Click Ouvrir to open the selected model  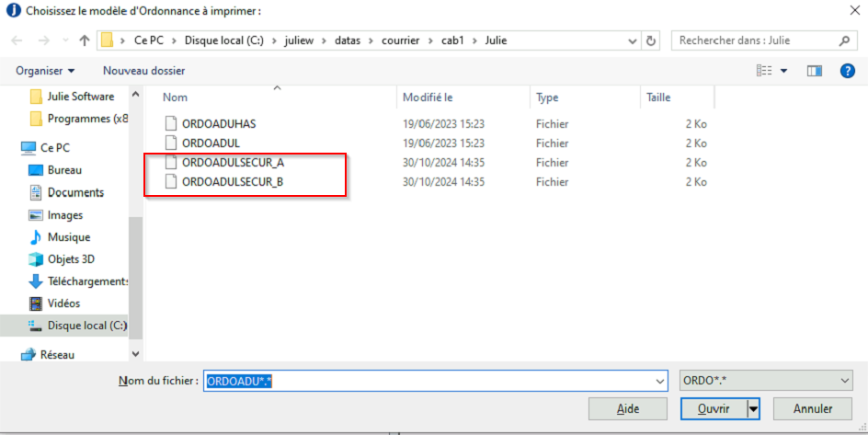click(x=714, y=409)
